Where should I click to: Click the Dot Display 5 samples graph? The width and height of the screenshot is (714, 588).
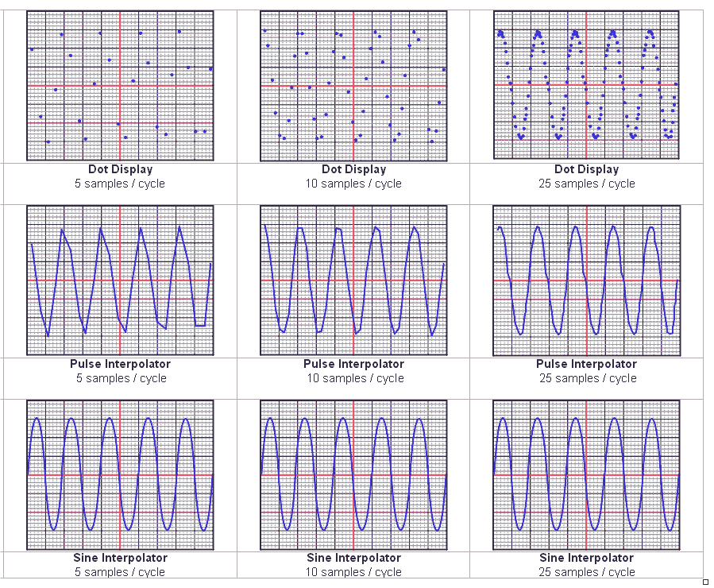click(x=120, y=85)
